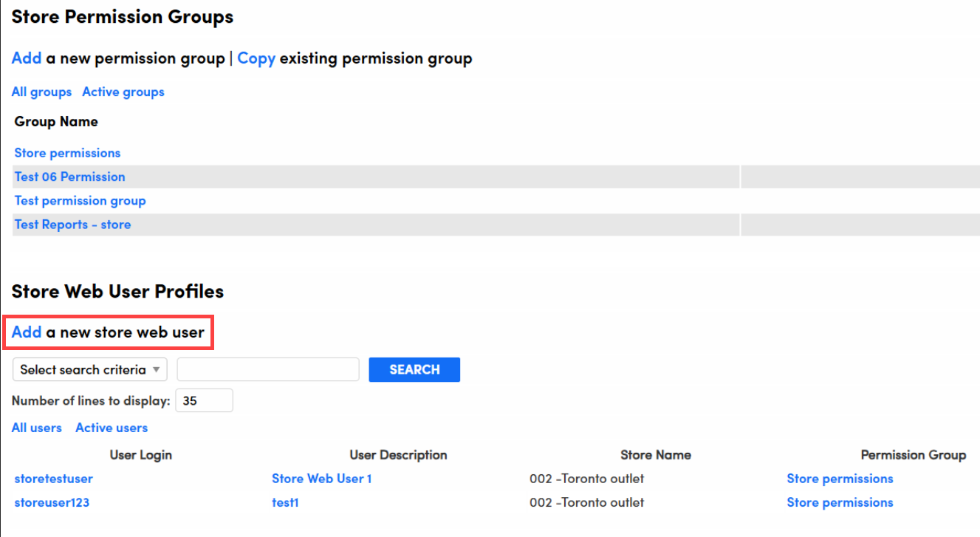This screenshot has height=537, width=980.
Task: Open Store Web User 1 description
Action: coord(321,479)
